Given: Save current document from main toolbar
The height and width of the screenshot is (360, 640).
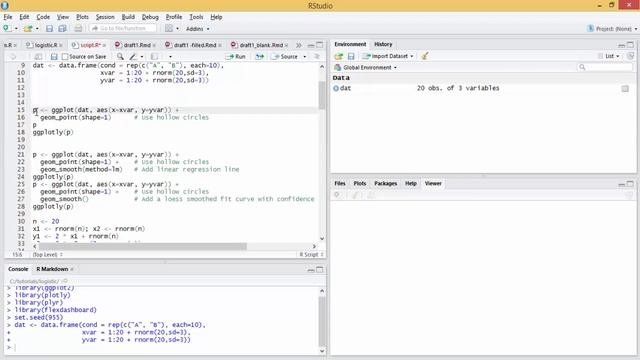Looking at the screenshot, I should click(x=49, y=29).
